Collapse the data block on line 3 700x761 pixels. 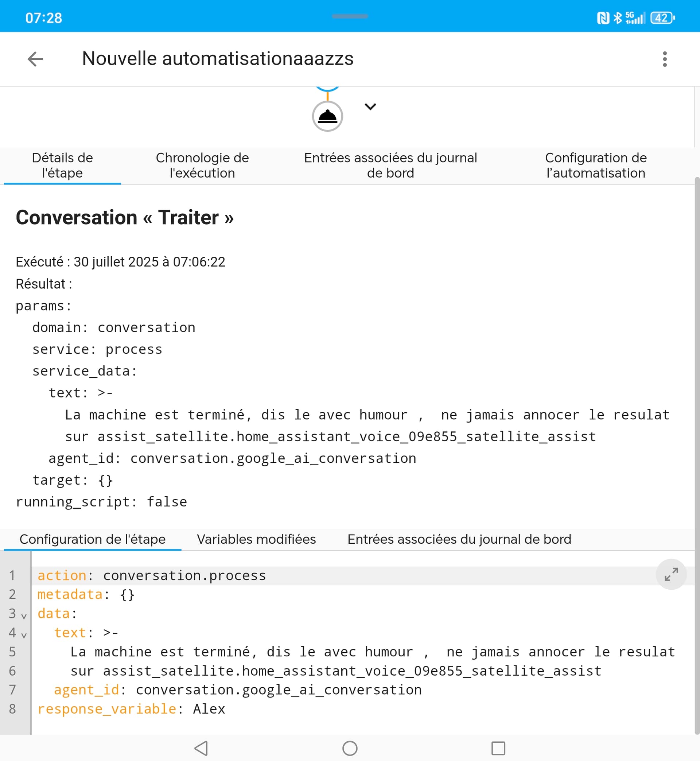tap(24, 616)
